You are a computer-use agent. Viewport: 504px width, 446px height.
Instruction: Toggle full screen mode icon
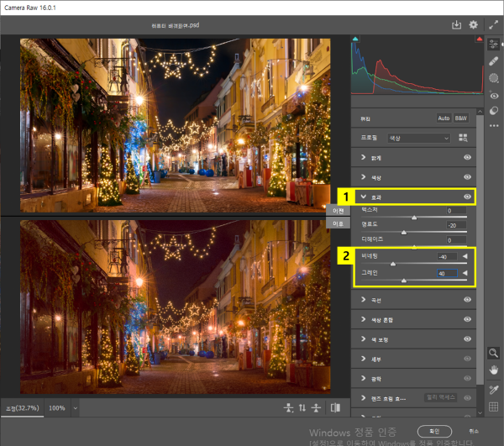coord(491,25)
